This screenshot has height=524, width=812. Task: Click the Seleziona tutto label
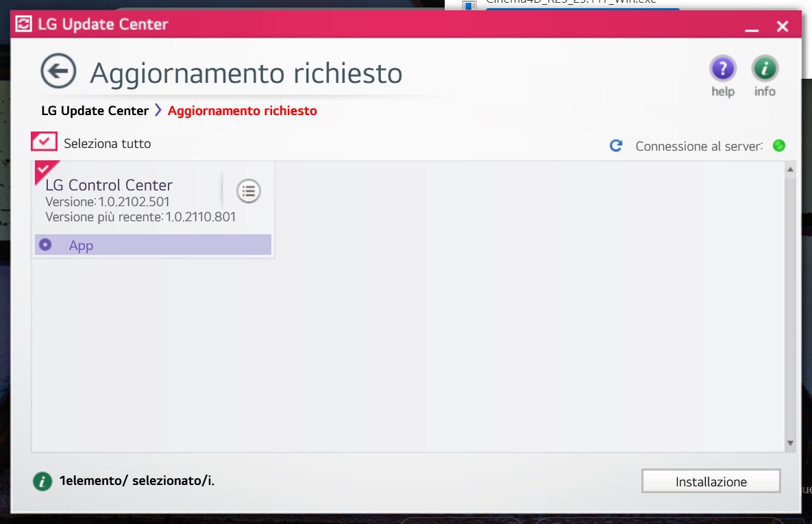[x=107, y=143]
